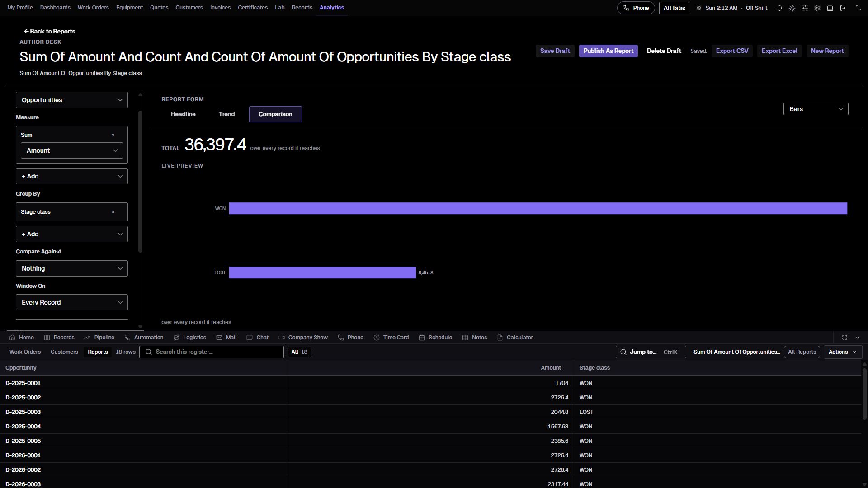This screenshot has width=868, height=488.
Task: Open the Notes panel
Action: tap(474, 338)
